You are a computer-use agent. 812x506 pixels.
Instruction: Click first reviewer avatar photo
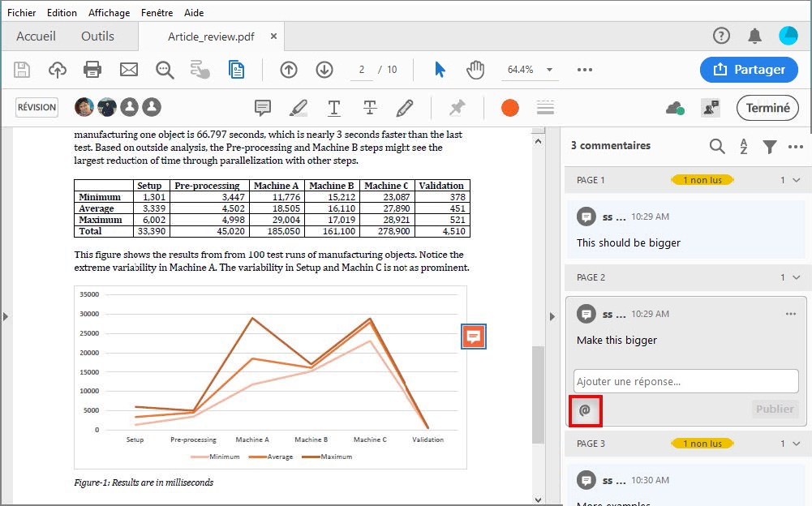tap(84, 107)
